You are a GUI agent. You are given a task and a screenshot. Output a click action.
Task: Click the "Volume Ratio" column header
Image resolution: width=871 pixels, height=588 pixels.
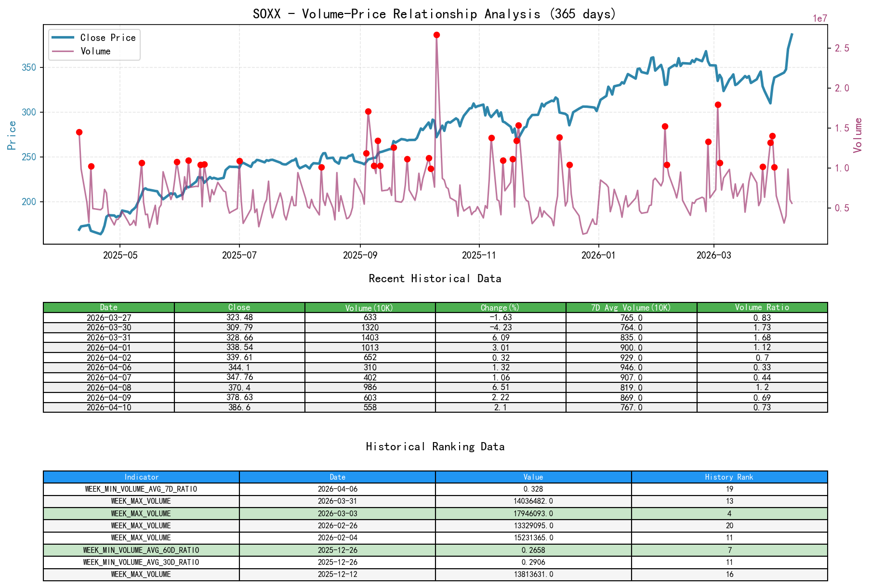(x=762, y=307)
